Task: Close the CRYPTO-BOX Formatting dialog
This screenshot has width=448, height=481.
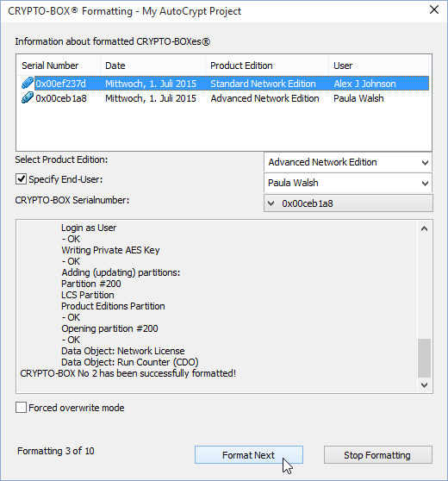Action: (434, 9)
